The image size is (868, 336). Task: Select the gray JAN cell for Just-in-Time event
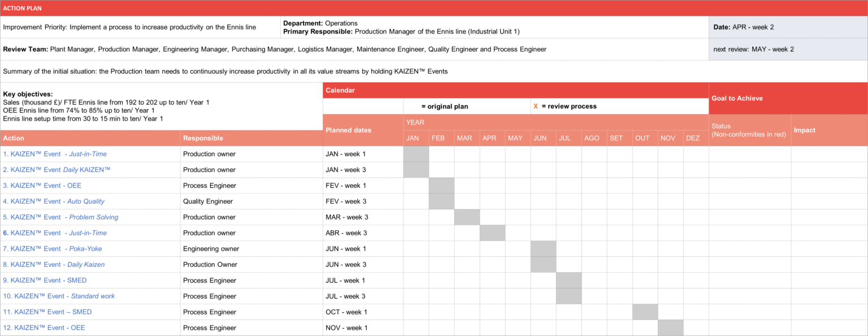(416, 154)
